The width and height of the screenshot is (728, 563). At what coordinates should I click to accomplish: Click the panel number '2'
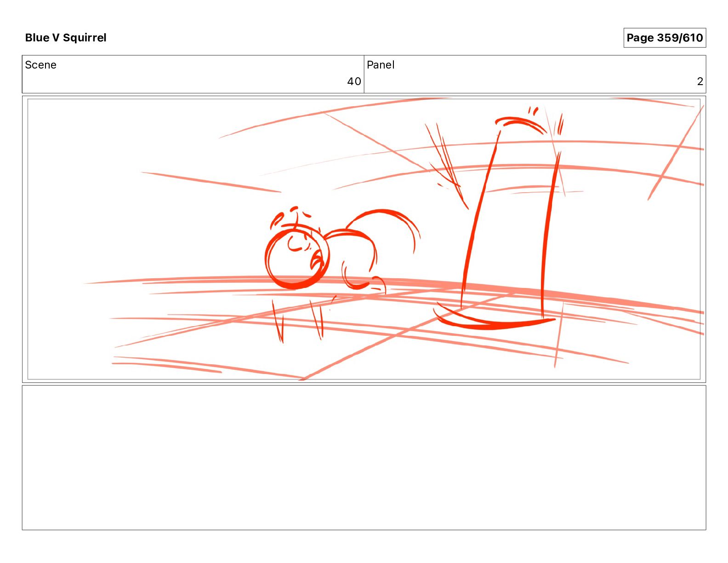[x=700, y=81]
